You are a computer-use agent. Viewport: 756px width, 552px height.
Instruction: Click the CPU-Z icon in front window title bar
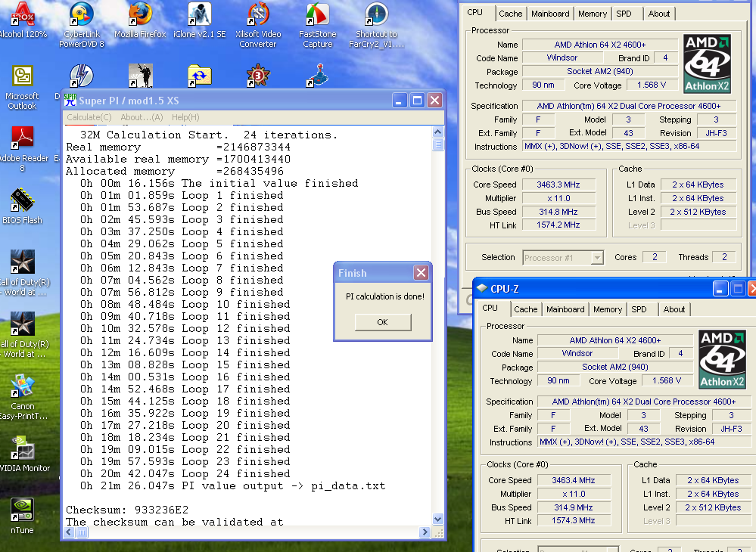click(481, 289)
